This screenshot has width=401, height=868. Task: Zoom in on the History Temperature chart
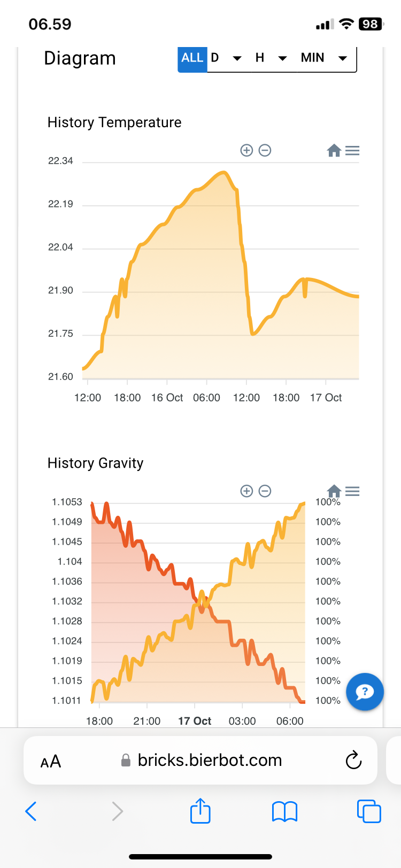pyautogui.click(x=246, y=150)
